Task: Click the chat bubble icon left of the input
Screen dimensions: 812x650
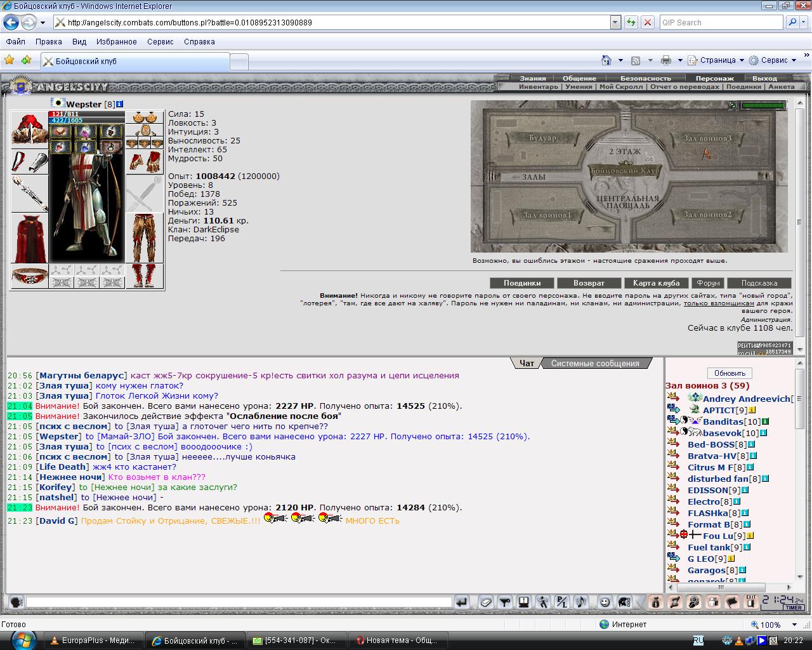Action: point(16,602)
